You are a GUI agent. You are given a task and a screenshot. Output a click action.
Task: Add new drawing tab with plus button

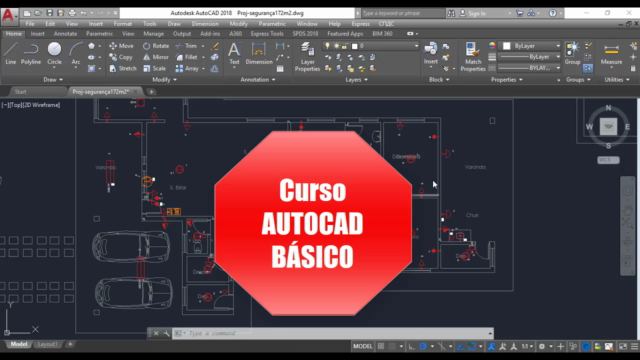pyautogui.click(x=151, y=92)
